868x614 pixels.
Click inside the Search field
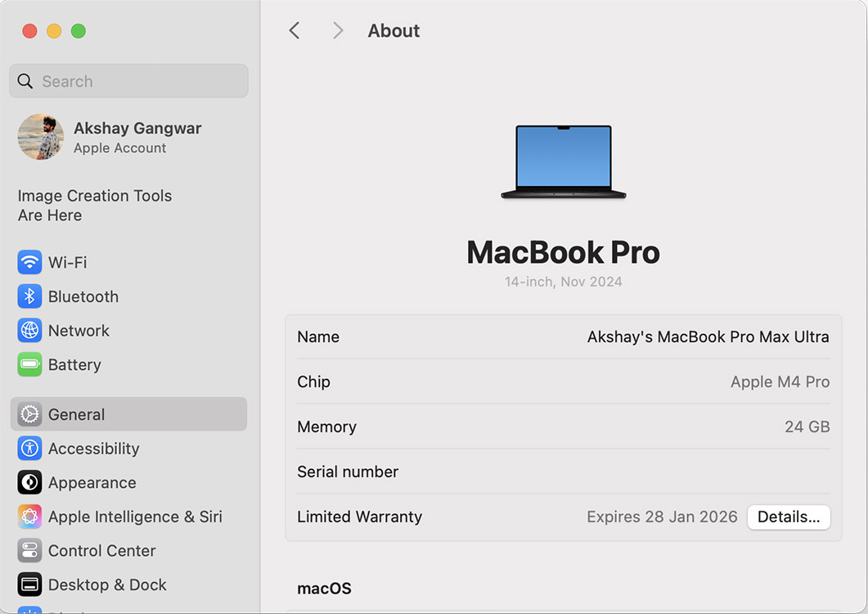[128, 81]
